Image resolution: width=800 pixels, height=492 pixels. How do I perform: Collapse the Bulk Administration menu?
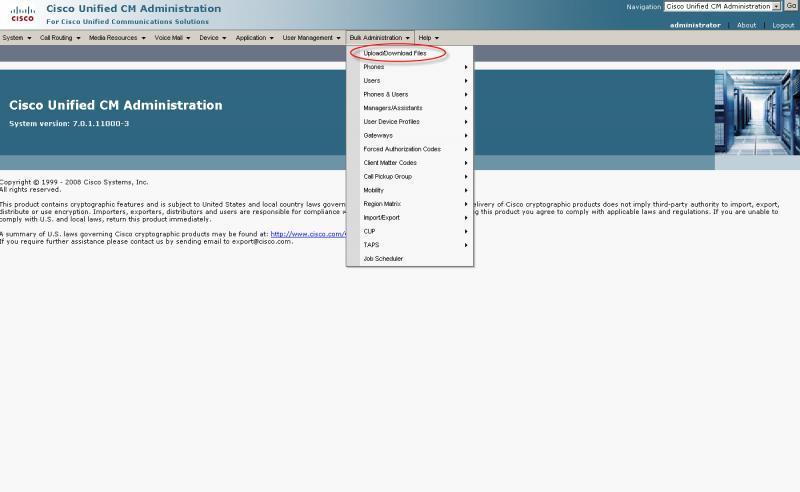pos(380,38)
